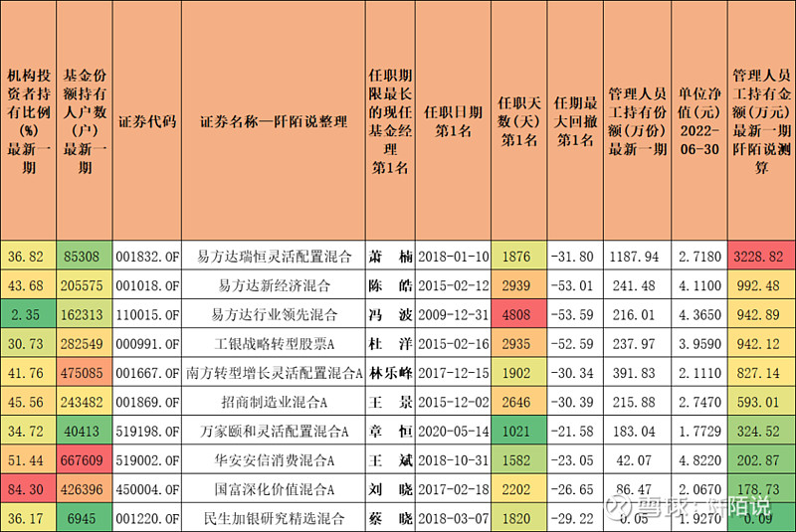Select fund name 南方转型增长灵活配置混合A
The image size is (796, 532).
pos(273,373)
